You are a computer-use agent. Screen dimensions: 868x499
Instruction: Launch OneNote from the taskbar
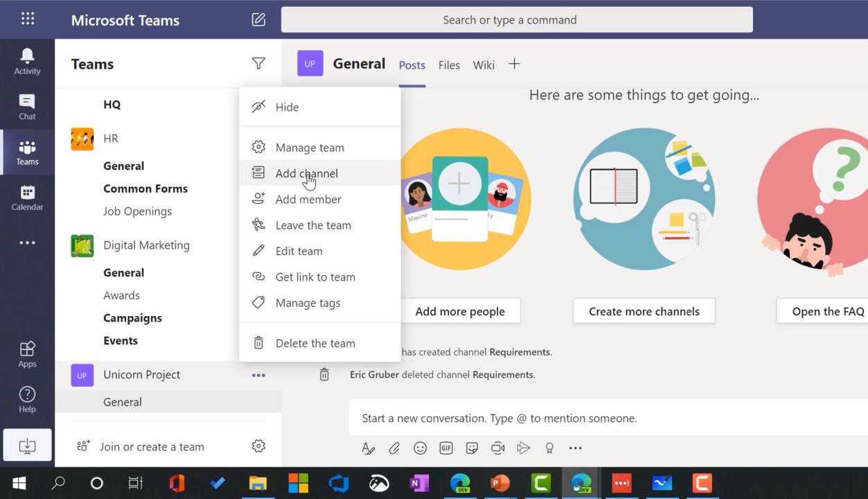point(420,483)
